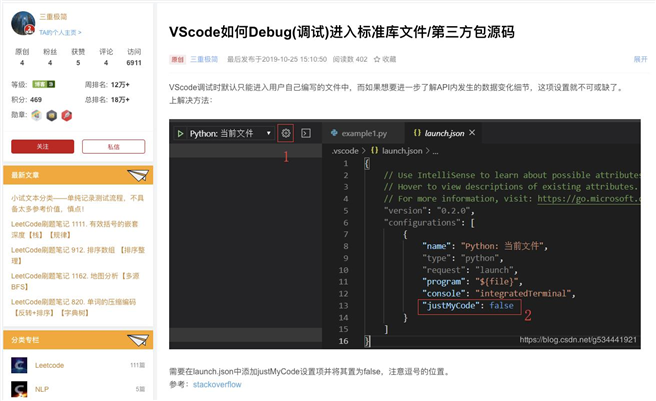This screenshot has width=656, height=401.
Task: Click the 私信 private message button
Action: pyautogui.click(x=114, y=146)
